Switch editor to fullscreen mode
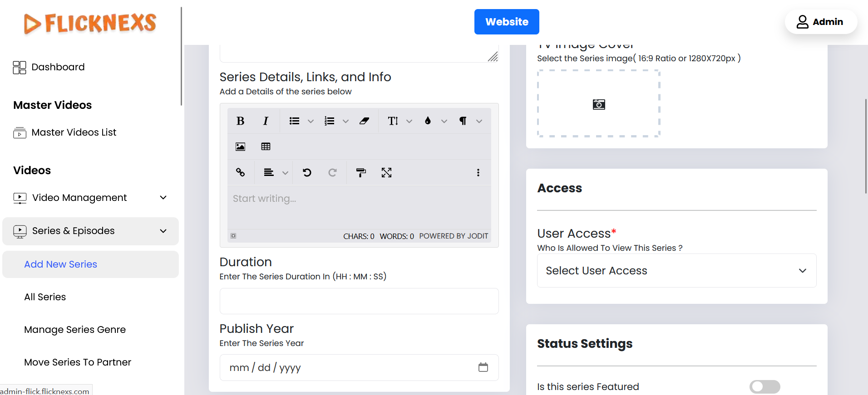This screenshot has height=395, width=868. click(x=386, y=172)
